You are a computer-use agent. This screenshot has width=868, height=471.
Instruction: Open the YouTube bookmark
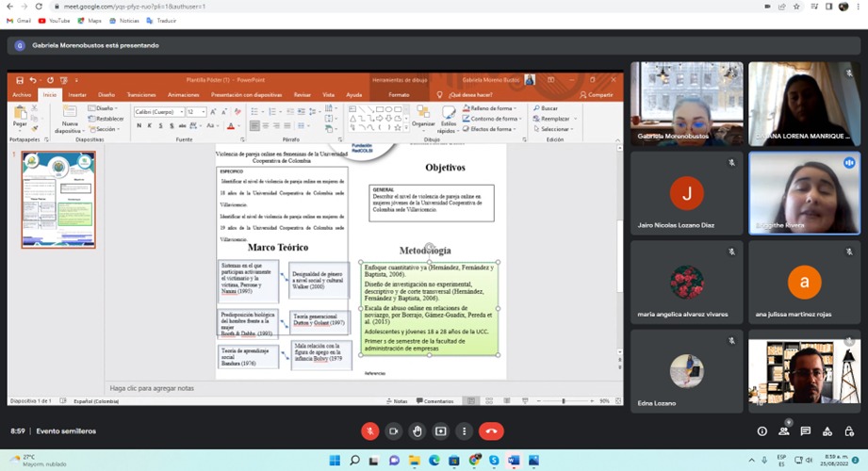(55, 21)
